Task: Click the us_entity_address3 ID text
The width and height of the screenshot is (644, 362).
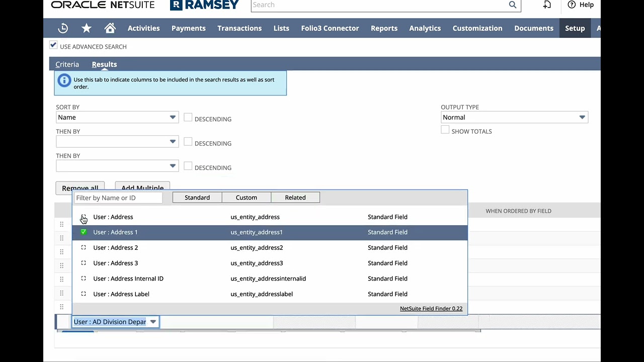Action: tap(257, 263)
